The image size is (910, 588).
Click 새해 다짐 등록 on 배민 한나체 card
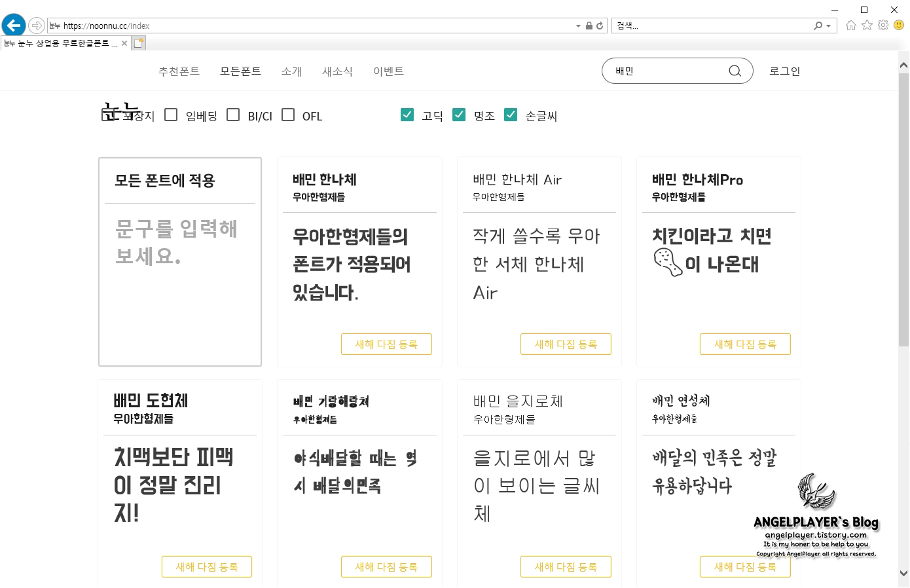click(x=386, y=344)
